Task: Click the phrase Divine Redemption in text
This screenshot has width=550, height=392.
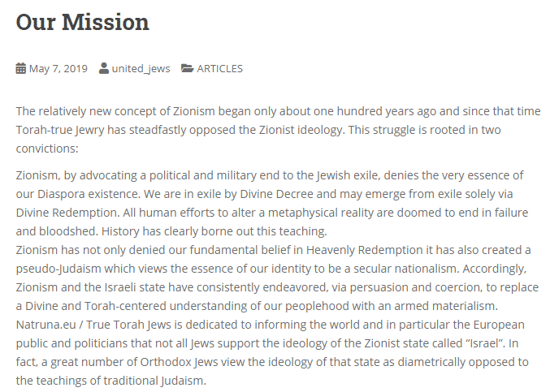Action: coord(67,213)
